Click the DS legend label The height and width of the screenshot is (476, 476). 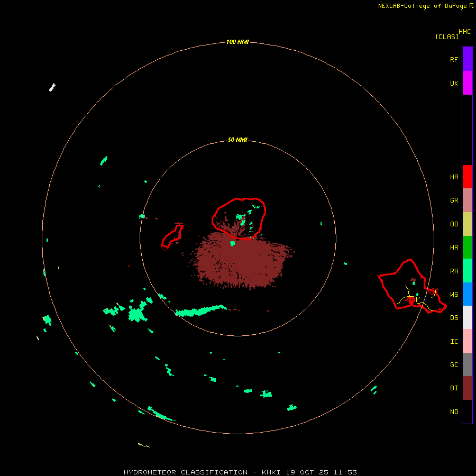pyautogui.click(x=454, y=318)
